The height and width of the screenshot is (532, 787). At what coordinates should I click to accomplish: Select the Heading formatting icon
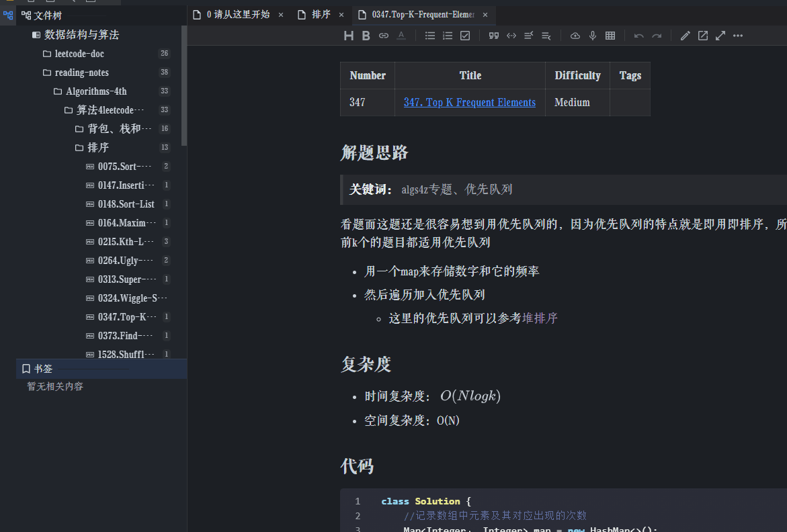click(x=348, y=36)
